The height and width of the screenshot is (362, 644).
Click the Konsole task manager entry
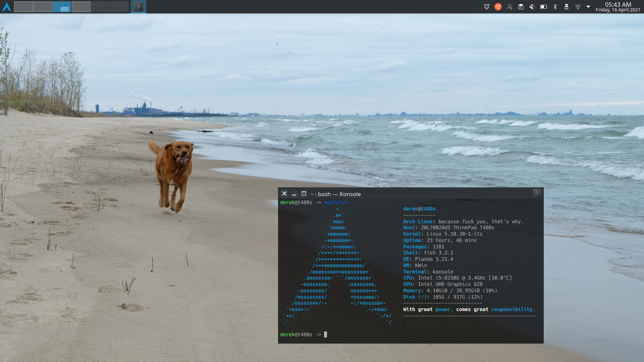pos(139,7)
